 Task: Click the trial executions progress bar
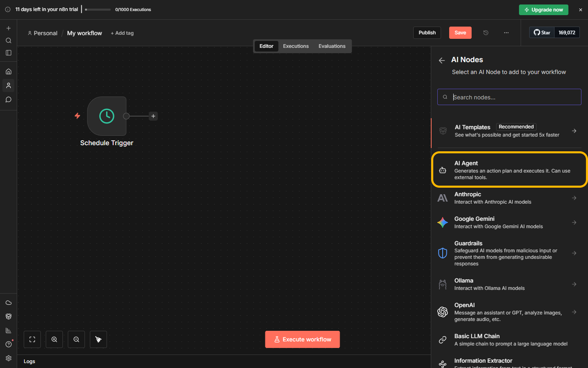point(98,9)
